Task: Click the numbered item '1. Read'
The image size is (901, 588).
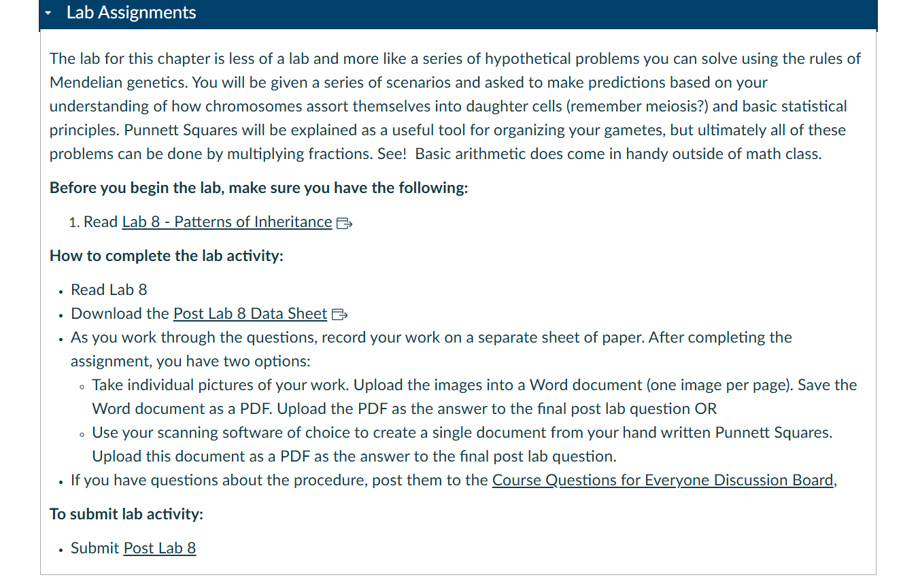Action: tap(94, 222)
